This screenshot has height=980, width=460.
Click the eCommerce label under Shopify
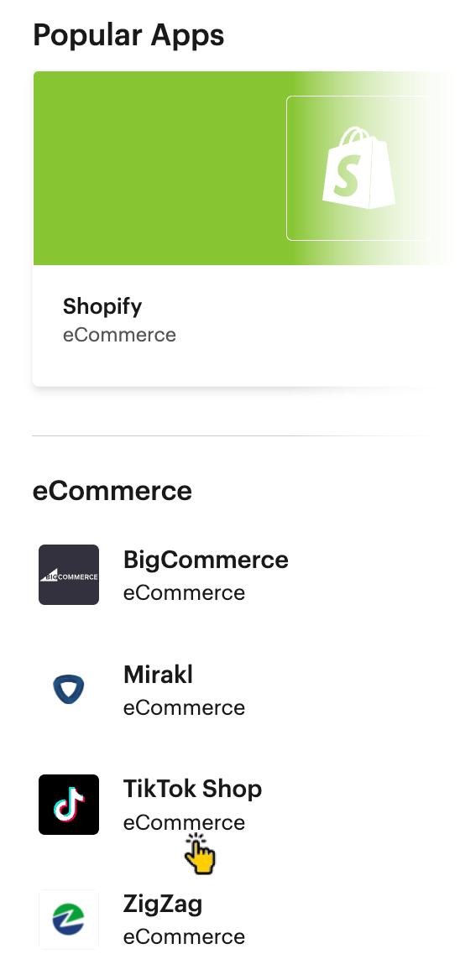(119, 335)
